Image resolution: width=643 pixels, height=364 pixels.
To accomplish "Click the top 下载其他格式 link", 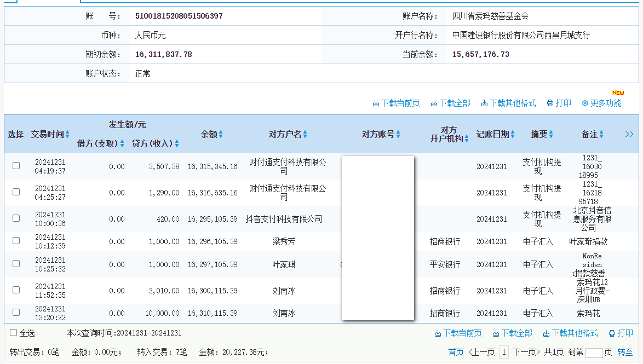I will click(x=508, y=103).
